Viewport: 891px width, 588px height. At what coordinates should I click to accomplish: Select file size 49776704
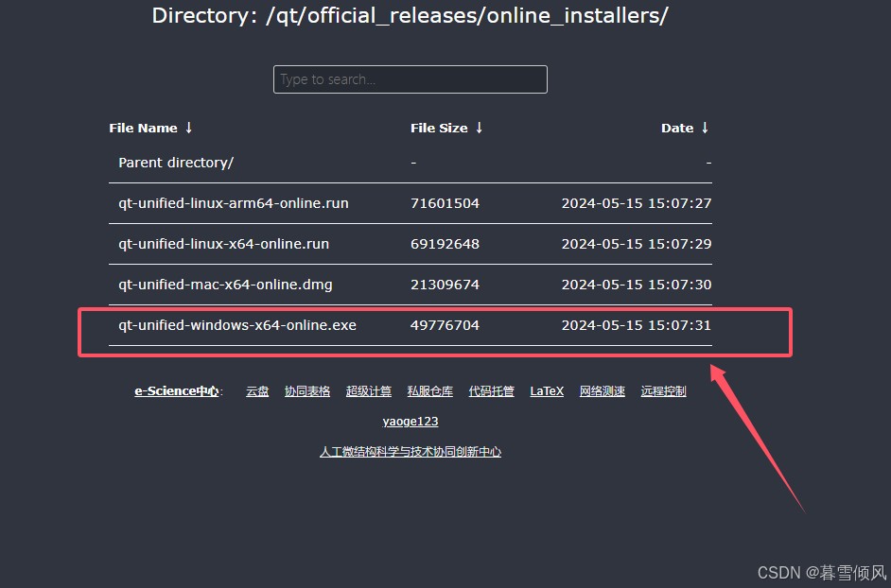[x=445, y=325]
